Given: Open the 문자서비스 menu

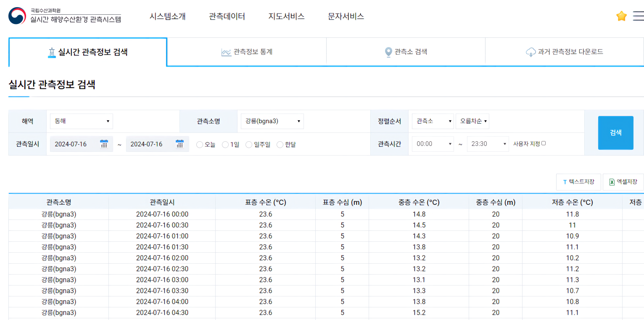Looking at the screenshot, I should pos(346,16).
